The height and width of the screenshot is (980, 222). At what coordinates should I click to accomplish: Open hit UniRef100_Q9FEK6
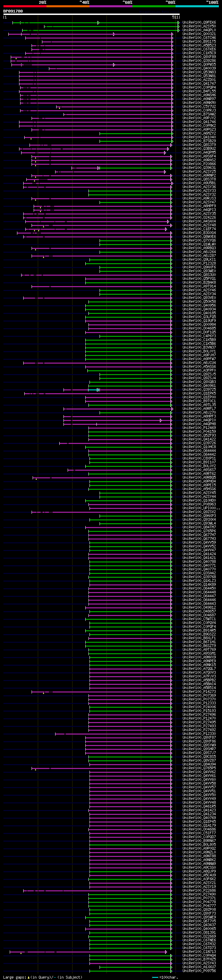pyautogui.click(x=199, y=23)
